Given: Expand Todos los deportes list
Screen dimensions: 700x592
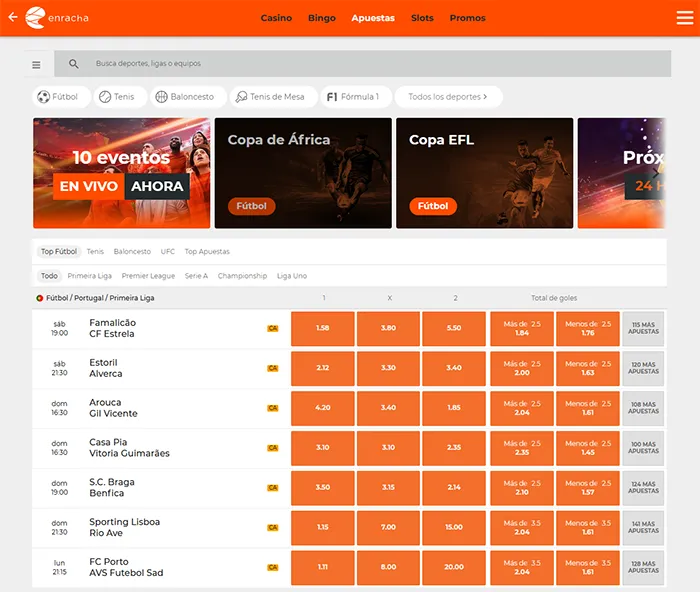Looking at the screenshot, I should click(449, 97).
